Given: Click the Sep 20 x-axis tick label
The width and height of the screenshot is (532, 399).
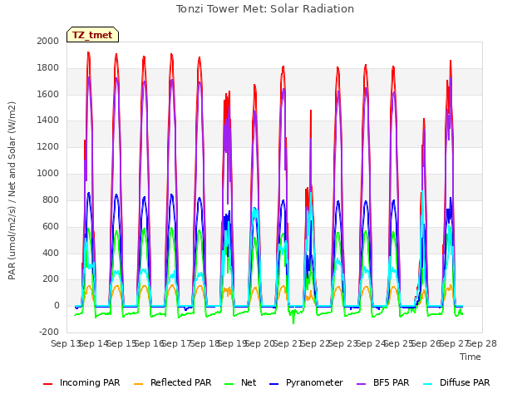Looking at the screenshot, I should [x=260, y=343].
